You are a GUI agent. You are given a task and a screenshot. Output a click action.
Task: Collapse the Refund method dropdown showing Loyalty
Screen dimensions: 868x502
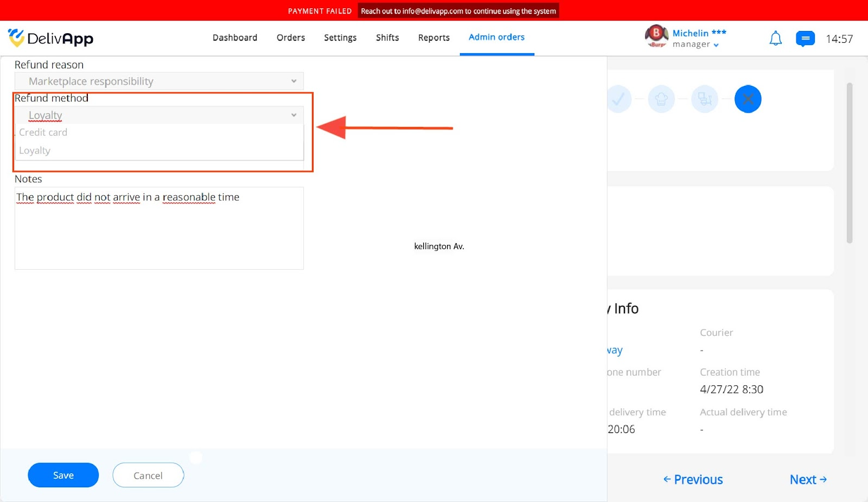pyautogui.click(x=159, y=115)
